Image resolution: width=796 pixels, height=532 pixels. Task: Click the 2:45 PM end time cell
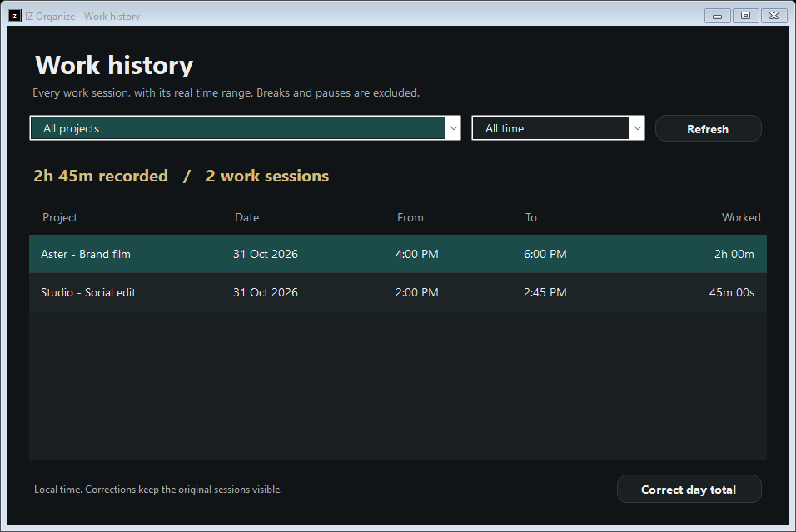[x=545, y=292]
